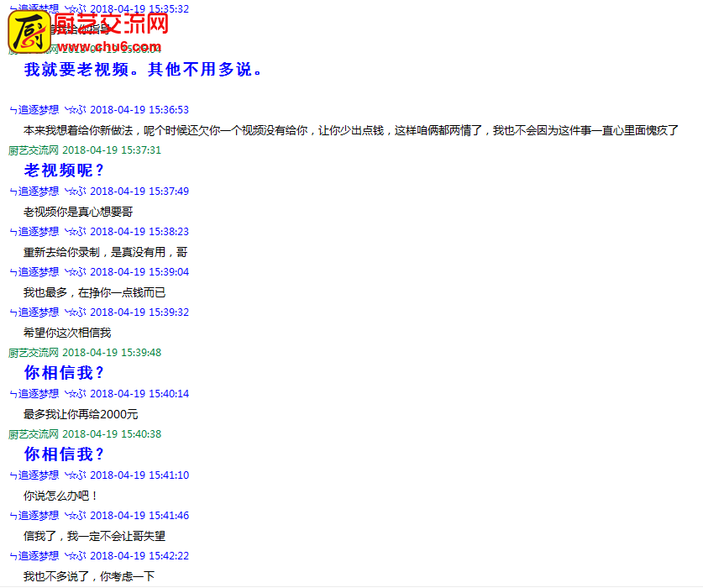The height and width of the screenshot is (588, 703).
Task: Select the message 重新去给你录制,是真没有用,哥
Action: pyautogui.click(x=105, y=252)
